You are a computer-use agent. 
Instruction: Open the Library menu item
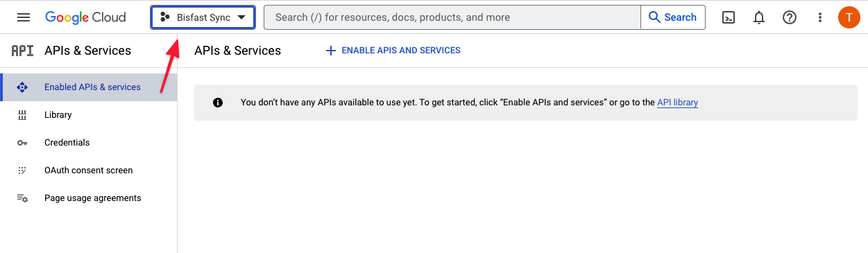coord(89,115)
